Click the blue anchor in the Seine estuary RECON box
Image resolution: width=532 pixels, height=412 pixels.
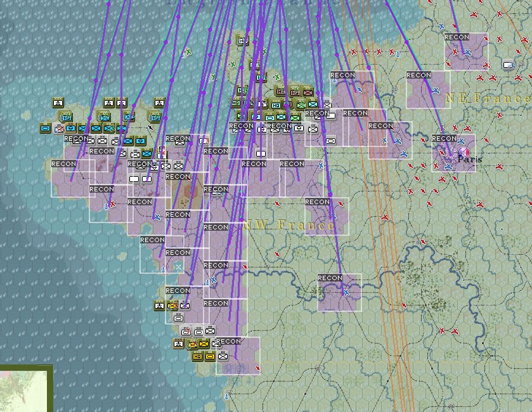point(335,80)
